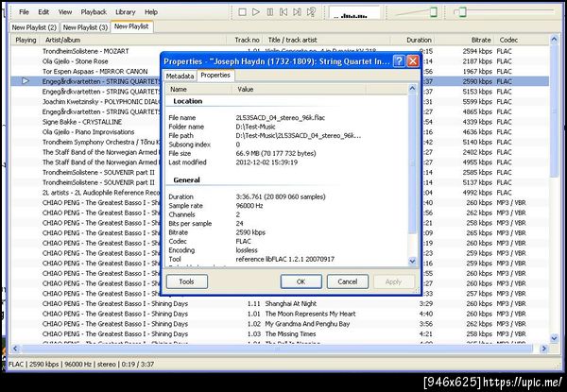Viewport: 567px width, 392px height.
Task: Sort by the Artist/album column header
Action: coord(134,40)
